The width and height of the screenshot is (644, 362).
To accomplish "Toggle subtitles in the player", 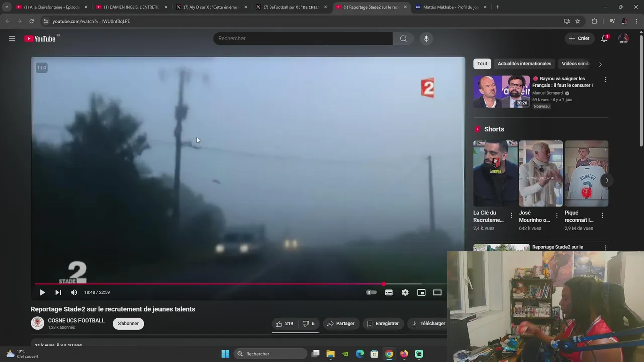I will coord(389,292).
